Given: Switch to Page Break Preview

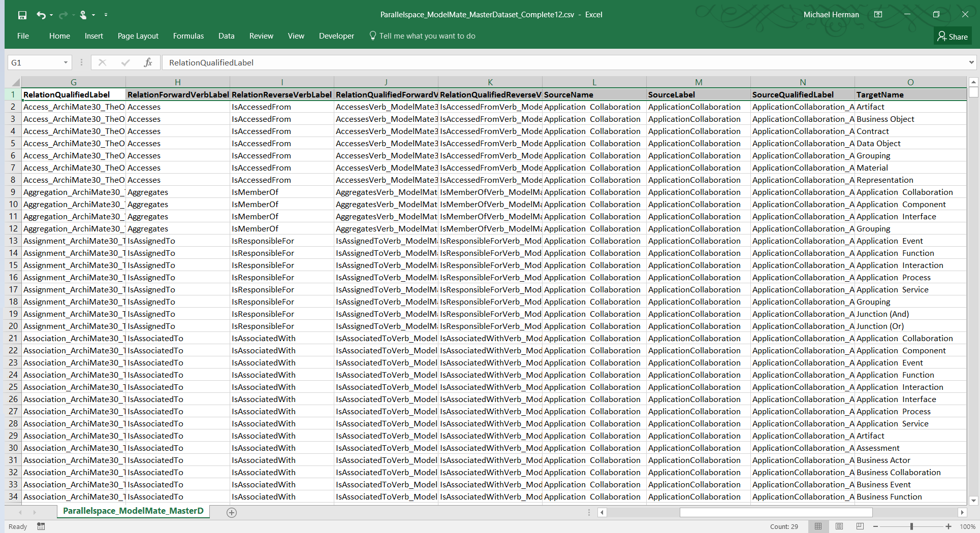Looking at the screenshot, I should 860,526.
